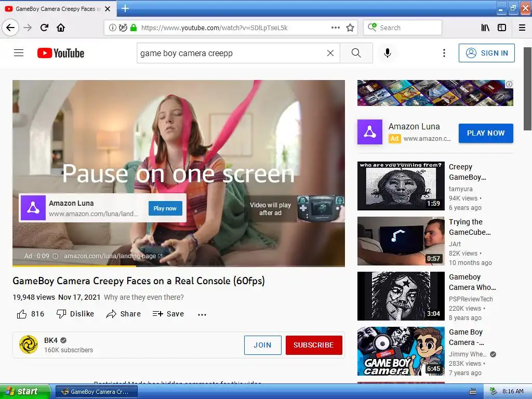Open Amazon Luna overlay ad logo
This screenshot has width=532, height=399.
tap(33, 208)
